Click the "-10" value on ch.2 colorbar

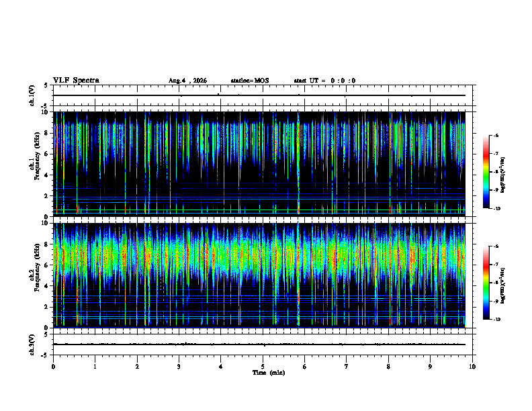pos(497,320)
